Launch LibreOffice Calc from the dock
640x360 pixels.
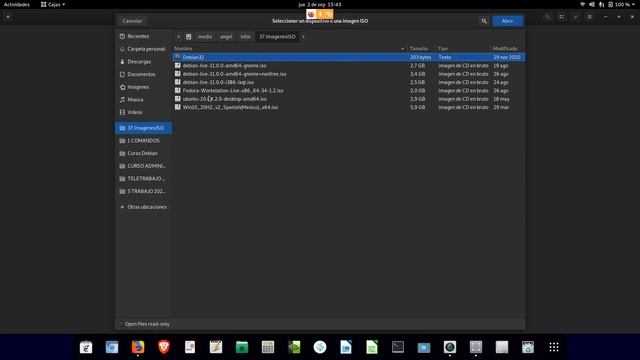tap(372, 347)
